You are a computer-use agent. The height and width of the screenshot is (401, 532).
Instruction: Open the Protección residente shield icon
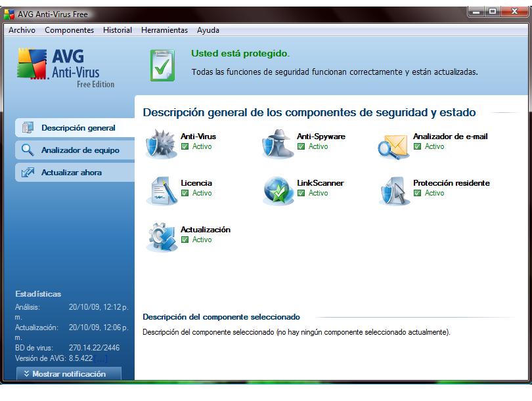tap(394, 190)
